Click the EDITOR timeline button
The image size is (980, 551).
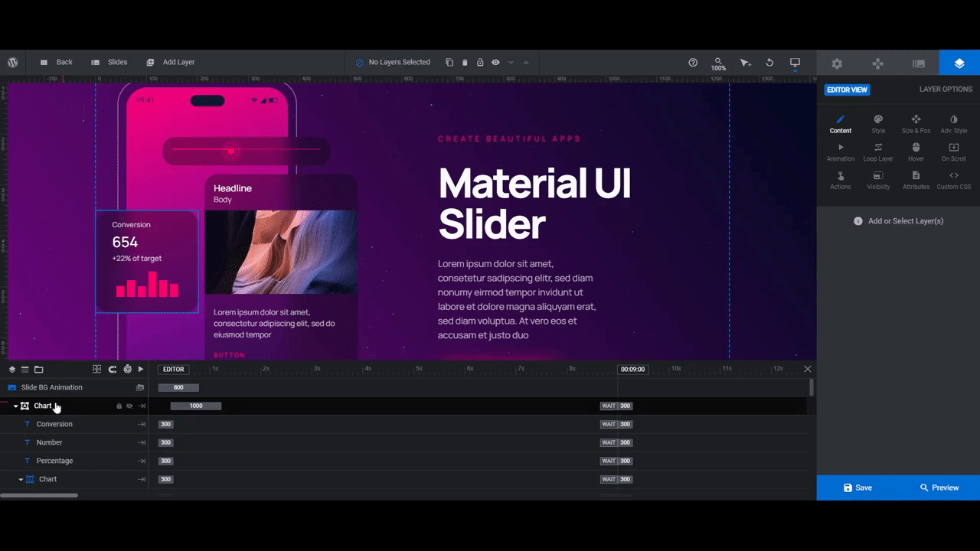(174, 369)
